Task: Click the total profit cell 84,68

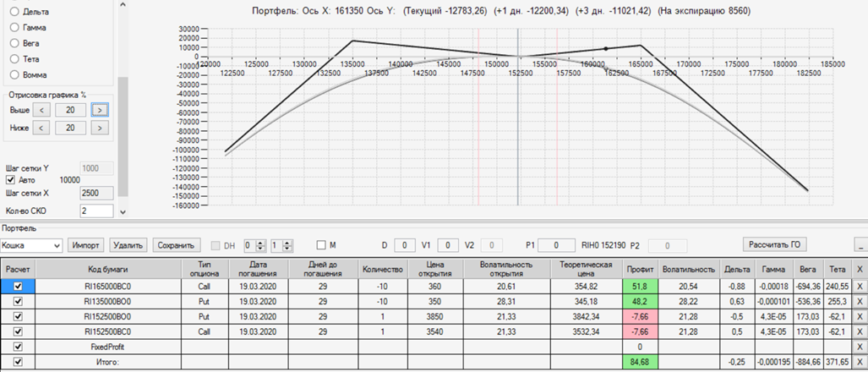Action: click(639, 361)
